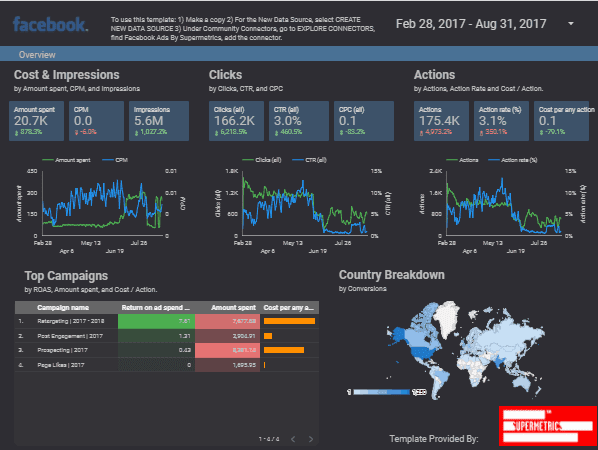Sort table by Amount spent header
Viewport: 598px width, 450px height.
(233, 307)
